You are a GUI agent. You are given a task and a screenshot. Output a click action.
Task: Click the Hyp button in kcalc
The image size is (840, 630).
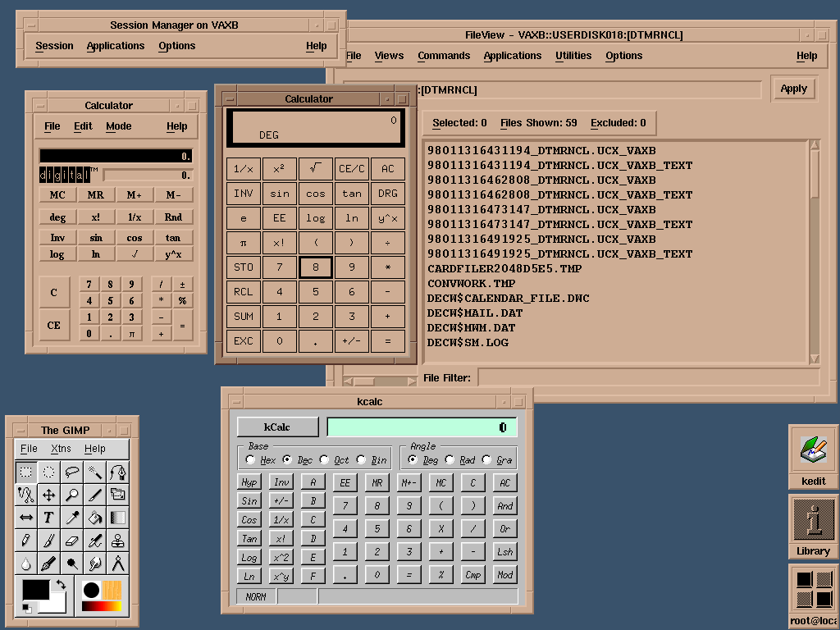[x=249, y=482]
